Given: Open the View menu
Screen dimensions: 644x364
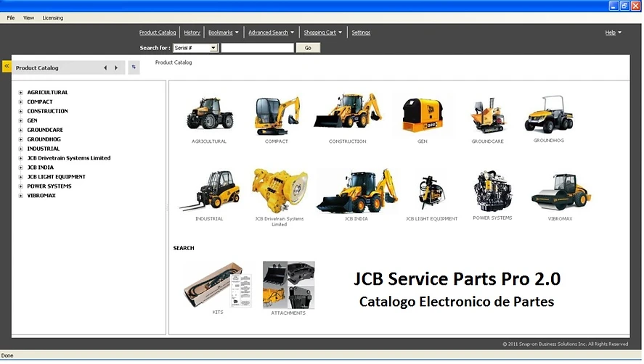Looking at the screenshot, I should 29,18.
